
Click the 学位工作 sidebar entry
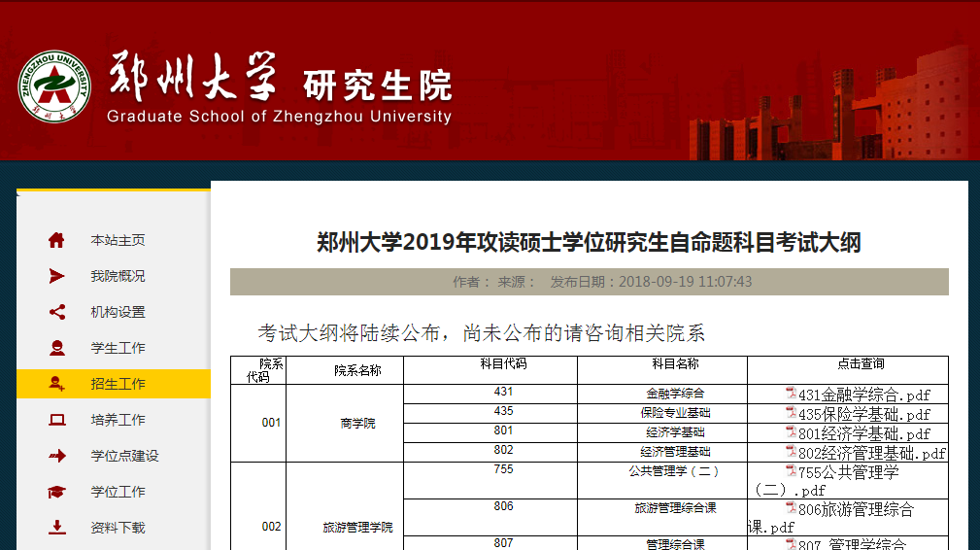[x=118, y=492]
